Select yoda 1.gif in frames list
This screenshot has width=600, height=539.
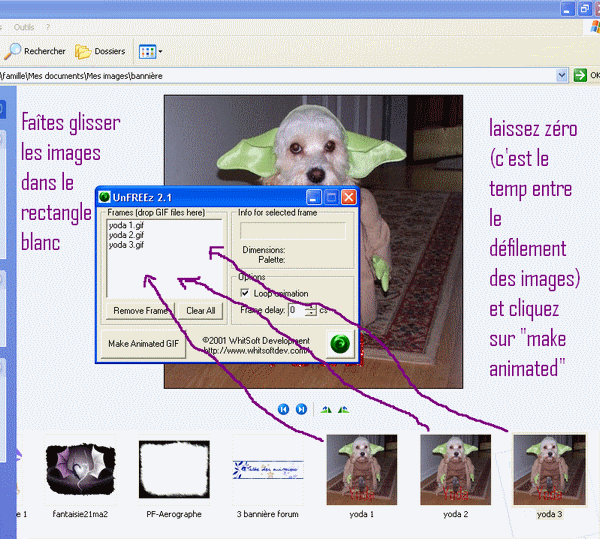click(126, 225)
